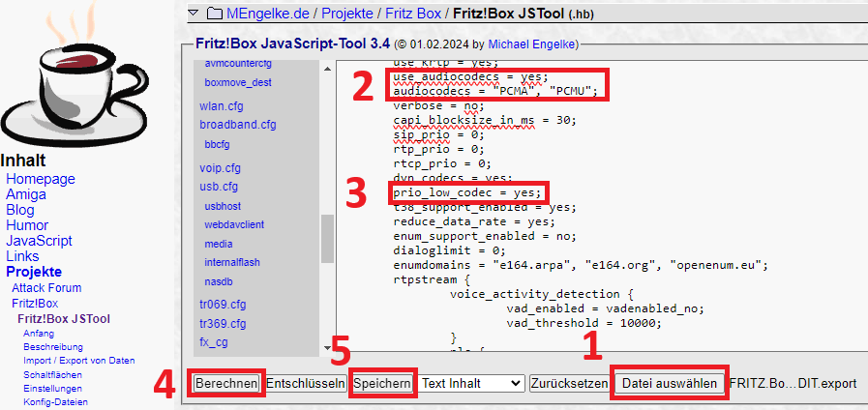Open the Text Inhalt dropdown
This screenshot has width=868, height=410.
[471, 383]
